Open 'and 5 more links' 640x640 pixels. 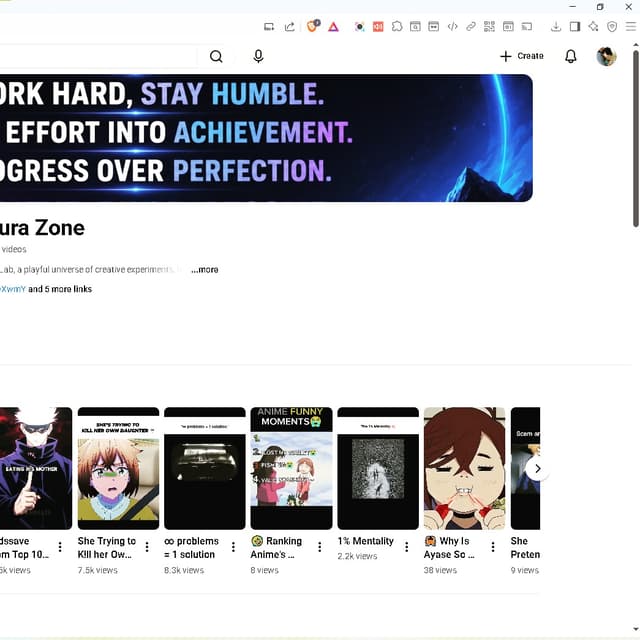pos(60,289)
